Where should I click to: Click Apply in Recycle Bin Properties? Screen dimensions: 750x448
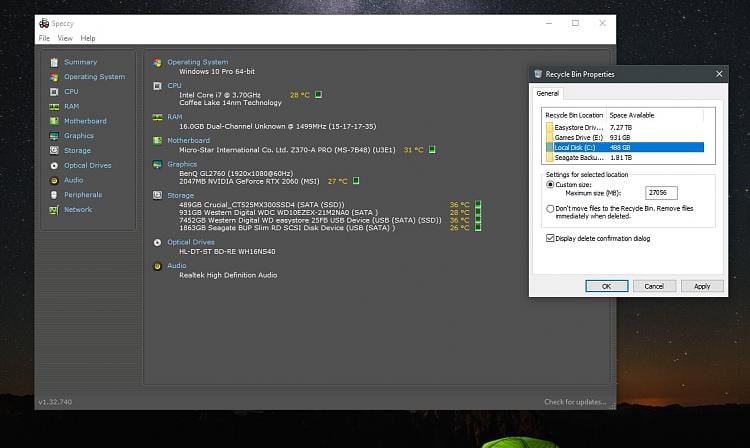click(702, 286)
